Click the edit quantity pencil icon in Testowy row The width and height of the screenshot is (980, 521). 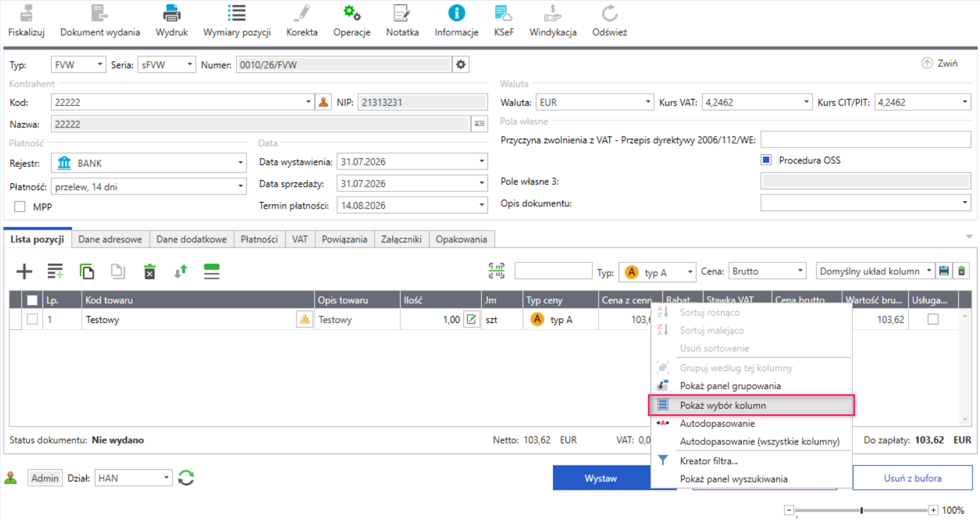point(472,319)
